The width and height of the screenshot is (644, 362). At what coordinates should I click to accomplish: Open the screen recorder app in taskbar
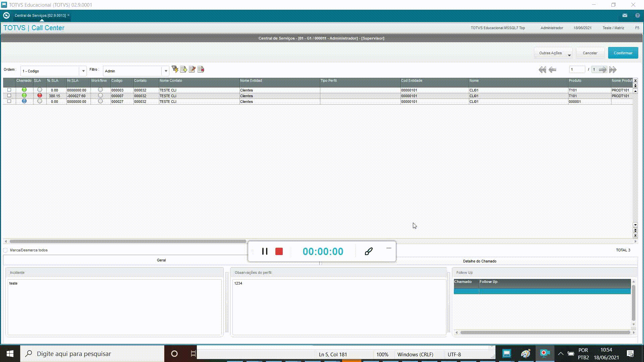[x=545, y=354]
